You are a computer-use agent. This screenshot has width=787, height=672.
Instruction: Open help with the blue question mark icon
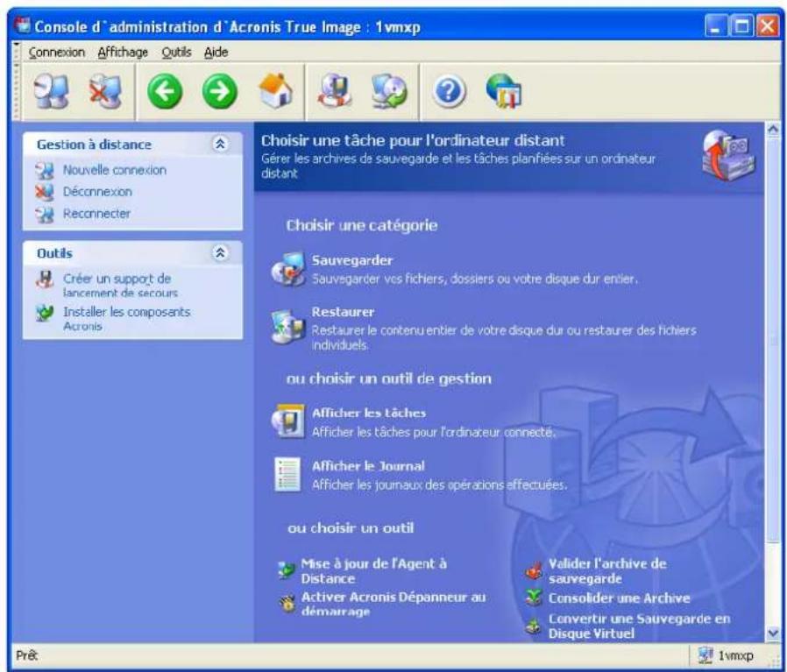point(449,91)
